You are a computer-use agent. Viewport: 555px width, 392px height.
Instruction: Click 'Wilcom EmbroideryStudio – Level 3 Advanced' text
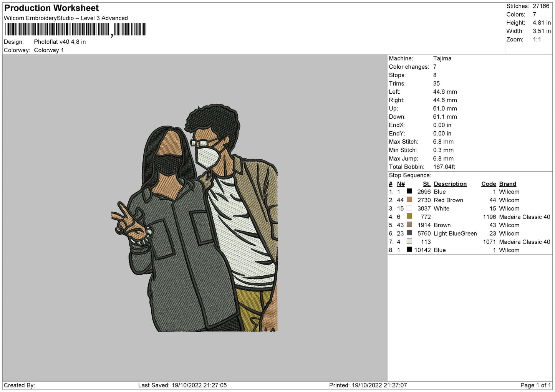66,18
